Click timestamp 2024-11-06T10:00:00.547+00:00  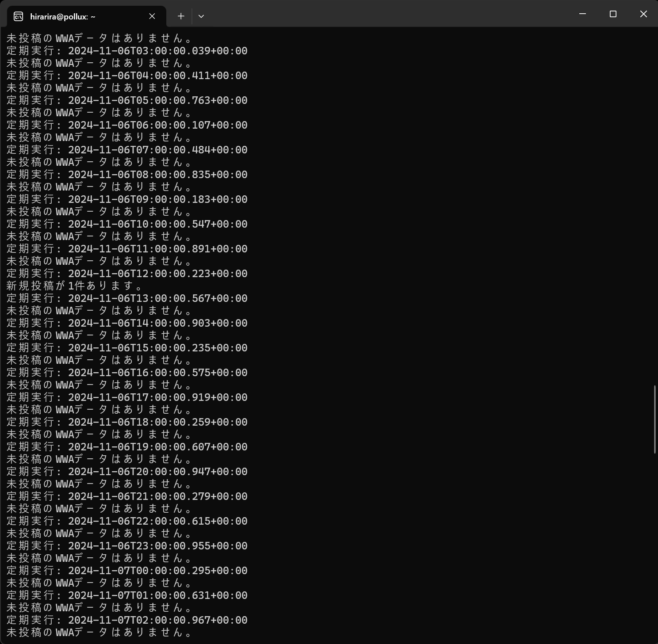click(158, 224)
